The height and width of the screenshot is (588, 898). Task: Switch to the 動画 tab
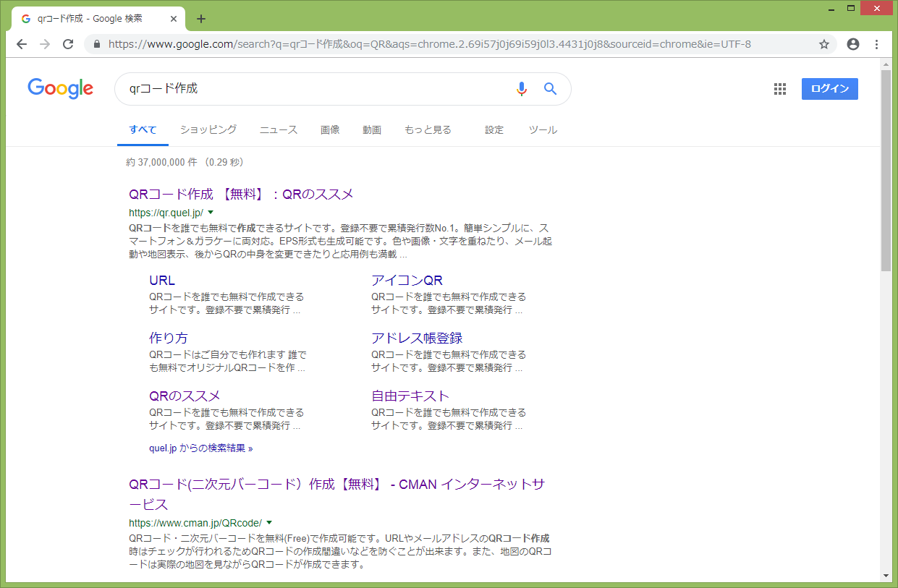372,130
